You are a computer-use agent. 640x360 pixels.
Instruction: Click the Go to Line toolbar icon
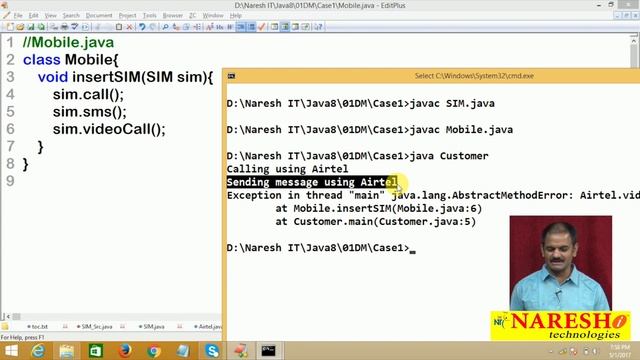coord(197,27)
